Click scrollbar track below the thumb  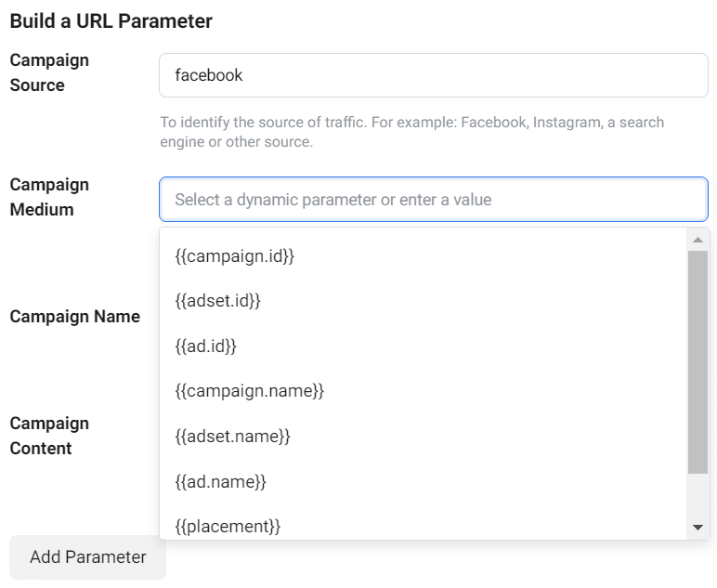click(x=697, y=496)
